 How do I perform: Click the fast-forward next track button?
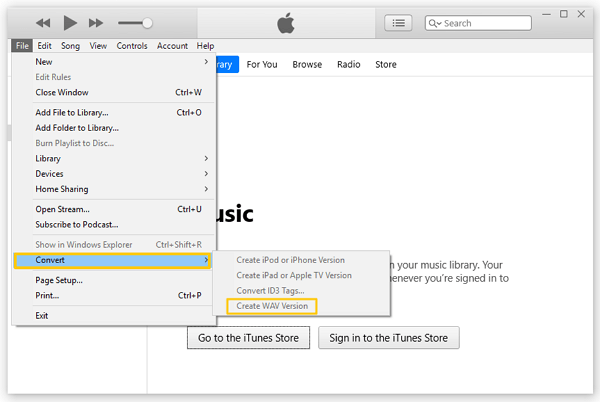96,23
